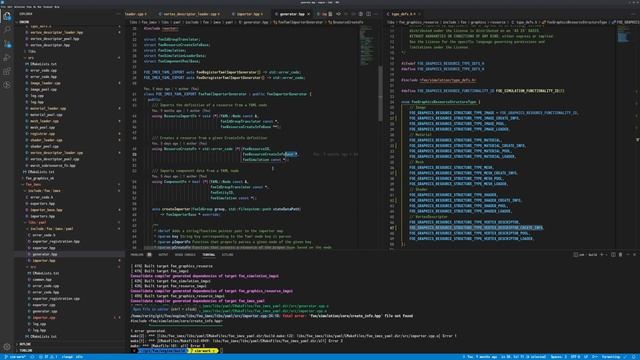Open material_pool.cpp in Explorer
The height and width of the screenshot is (360, 640).
click(x=46, y=115)
